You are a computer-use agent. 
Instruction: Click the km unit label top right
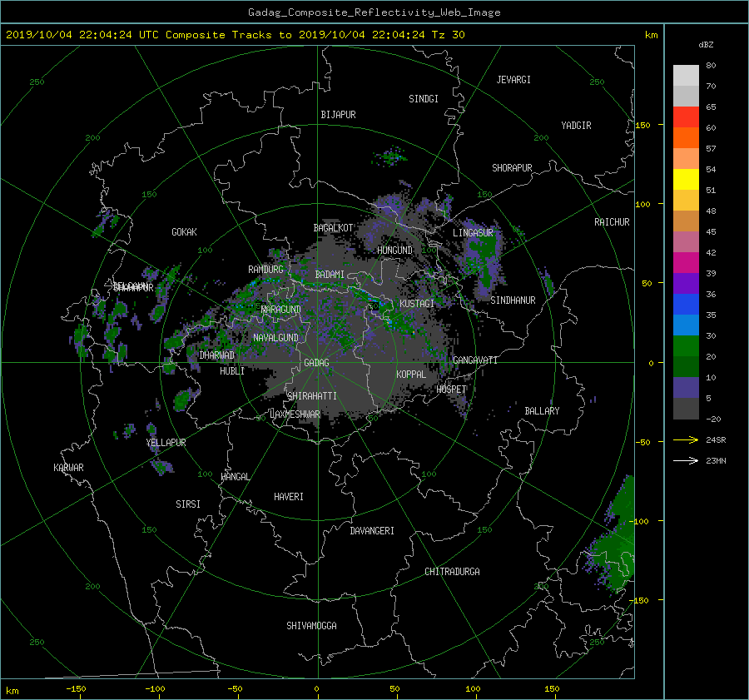(651, 35)
